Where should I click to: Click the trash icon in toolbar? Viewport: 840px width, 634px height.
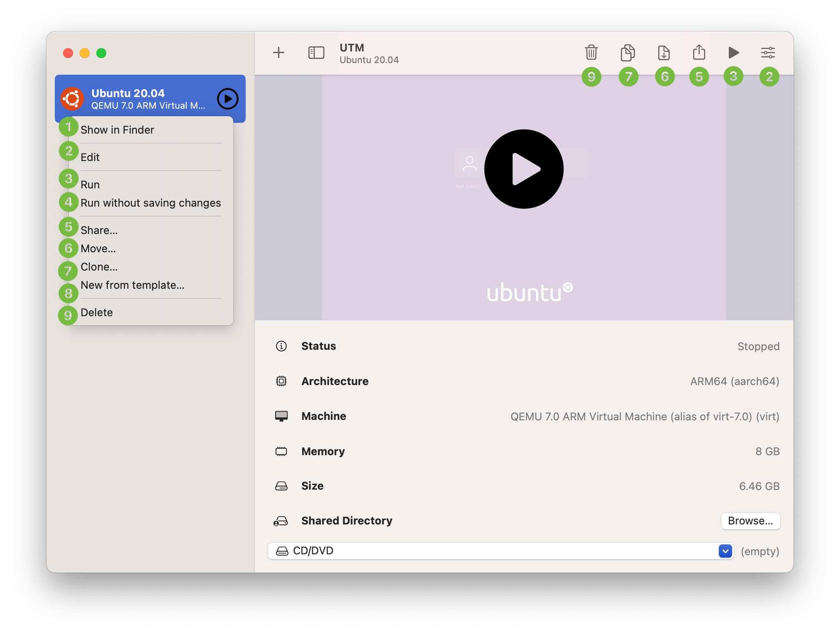591,53
